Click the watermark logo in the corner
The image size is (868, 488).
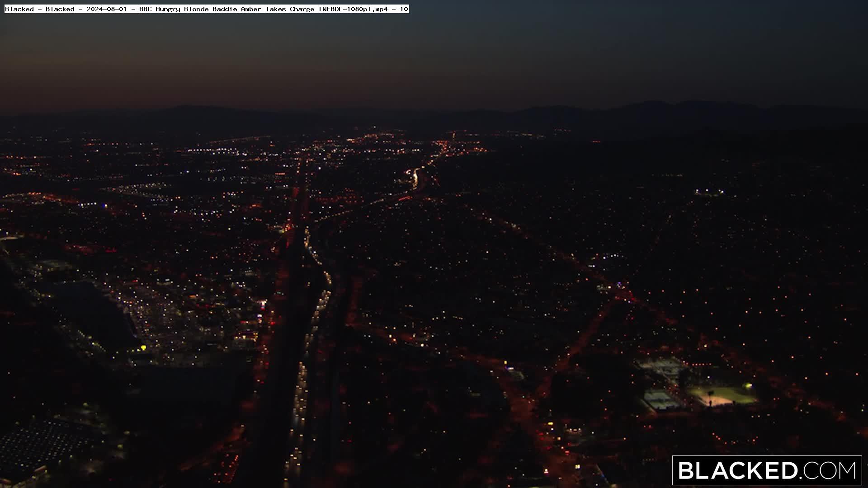767,470
